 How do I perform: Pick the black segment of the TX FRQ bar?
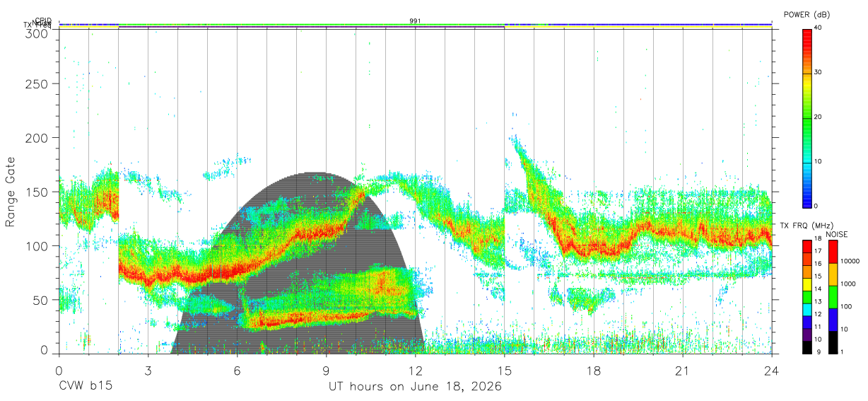point(807,347)
